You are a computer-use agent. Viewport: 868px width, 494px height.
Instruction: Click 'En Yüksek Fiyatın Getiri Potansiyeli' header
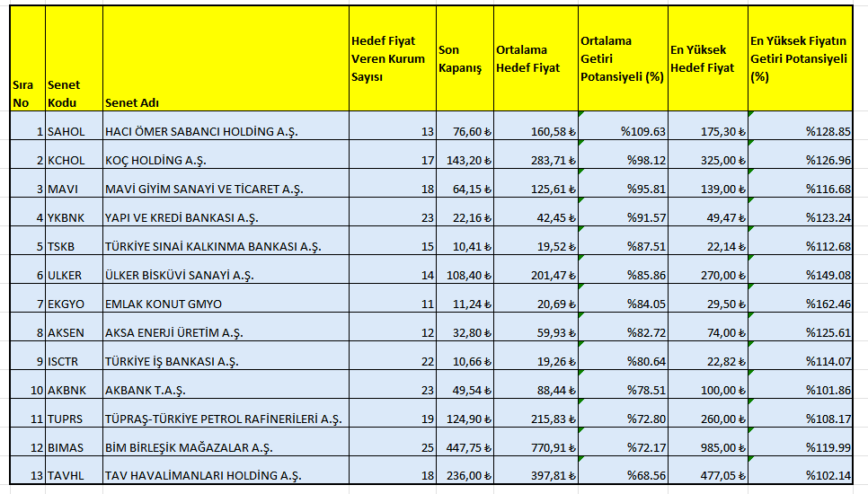pos(801,58)
